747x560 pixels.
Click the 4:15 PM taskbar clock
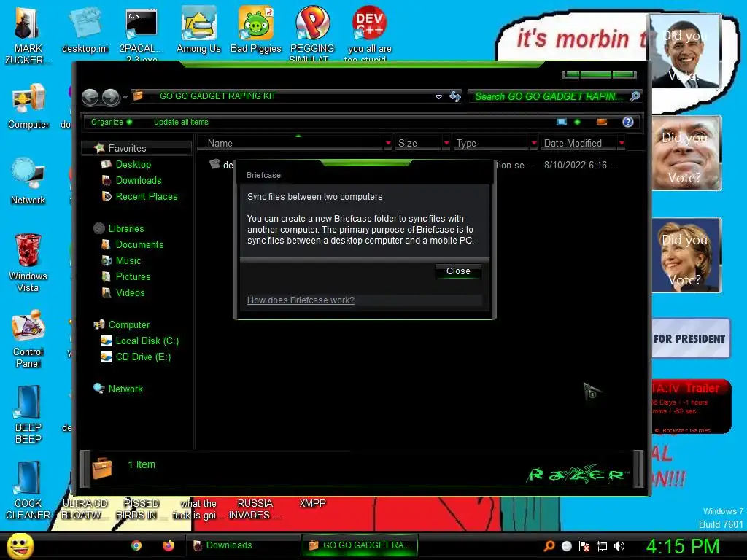pos(682,546)
